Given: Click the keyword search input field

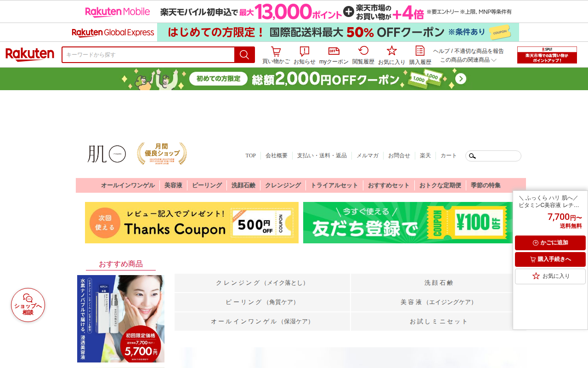Looking at the screenshot, I should tap(148, 55).
